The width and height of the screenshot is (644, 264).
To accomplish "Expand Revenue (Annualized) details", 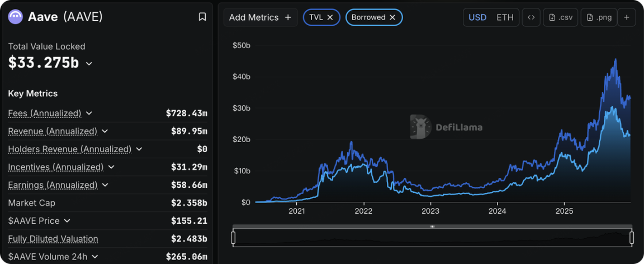I will (105, 131).
